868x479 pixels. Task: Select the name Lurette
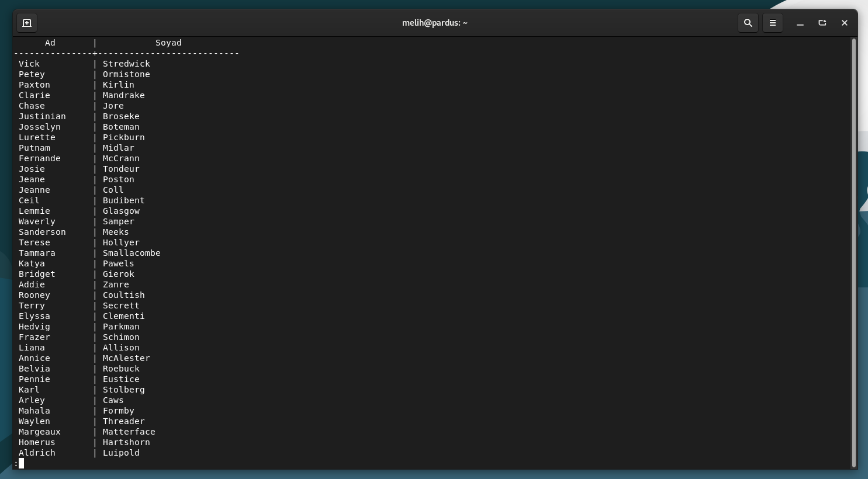click(37, 137)
